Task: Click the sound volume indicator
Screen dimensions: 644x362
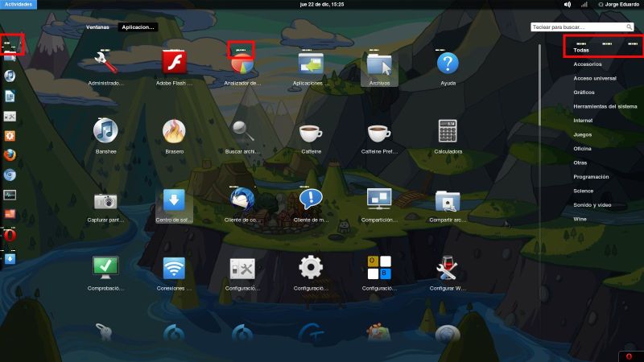Action: [568, 4]
